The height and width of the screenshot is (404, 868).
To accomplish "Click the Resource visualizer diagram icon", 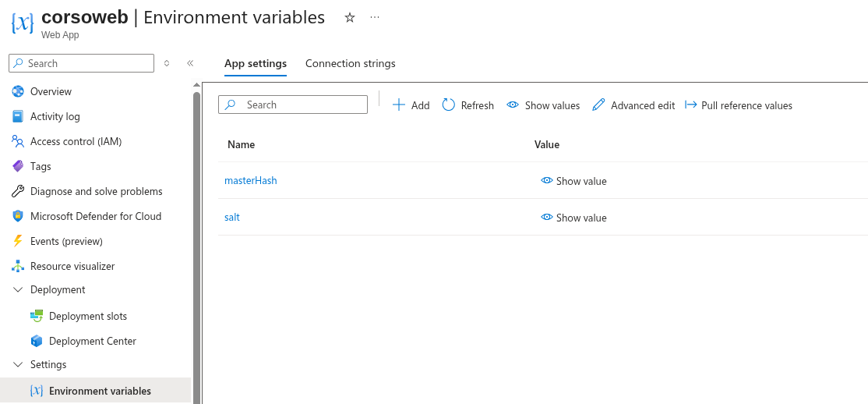I will point(18,266).
